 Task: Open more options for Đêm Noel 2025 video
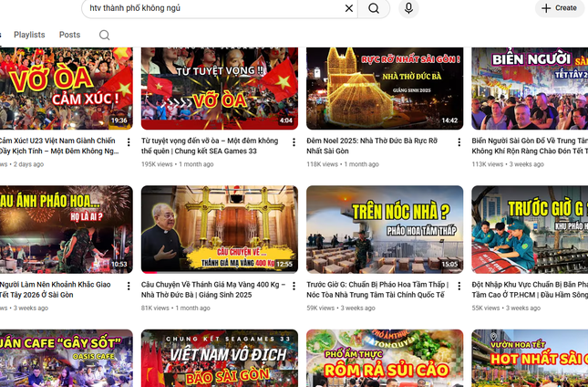[x=459, y=142]
